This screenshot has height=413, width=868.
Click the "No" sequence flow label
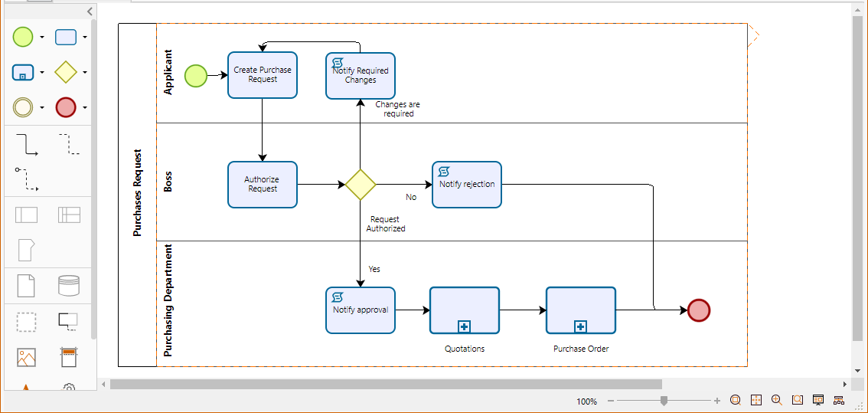411,197
